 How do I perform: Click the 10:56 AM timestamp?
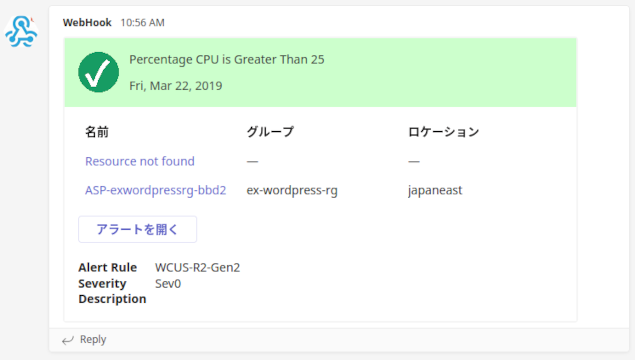click(x=143, y=23)
